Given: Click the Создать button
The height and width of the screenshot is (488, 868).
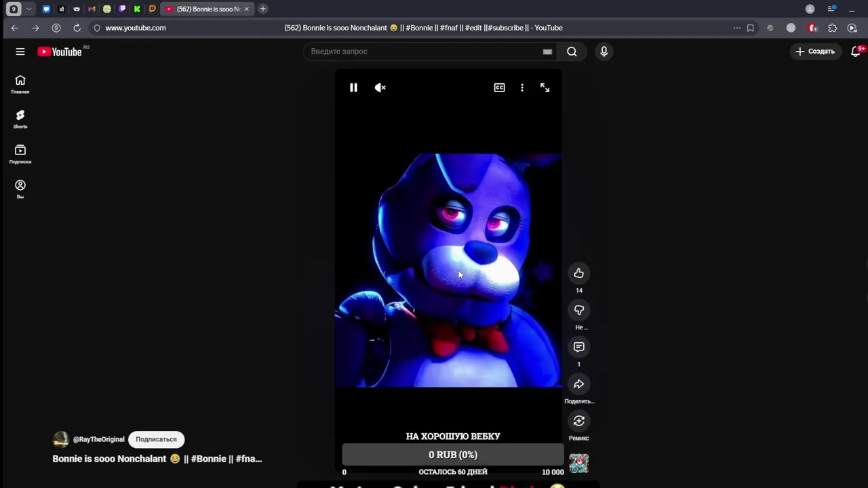Looking at the screenshot, I should pos(815,52).
